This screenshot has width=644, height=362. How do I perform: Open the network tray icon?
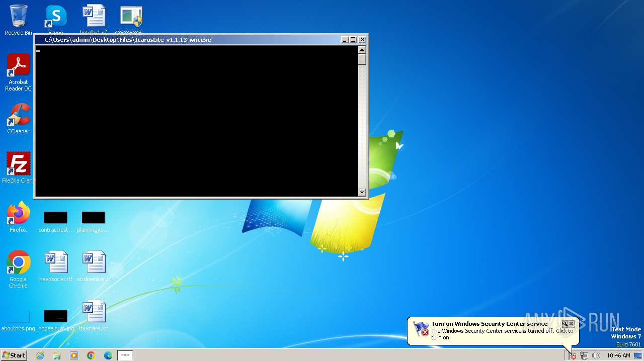584,355
